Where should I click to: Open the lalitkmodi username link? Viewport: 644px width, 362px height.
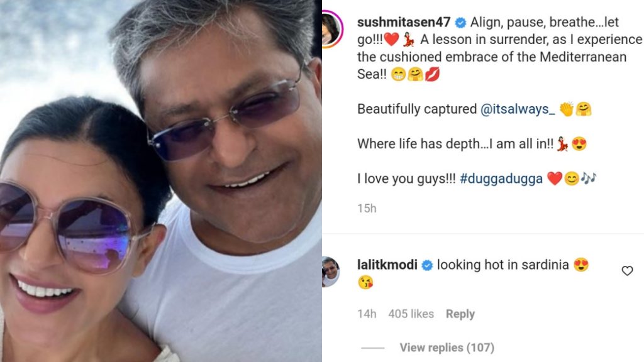pyautogui.click(x=387, y=265)
